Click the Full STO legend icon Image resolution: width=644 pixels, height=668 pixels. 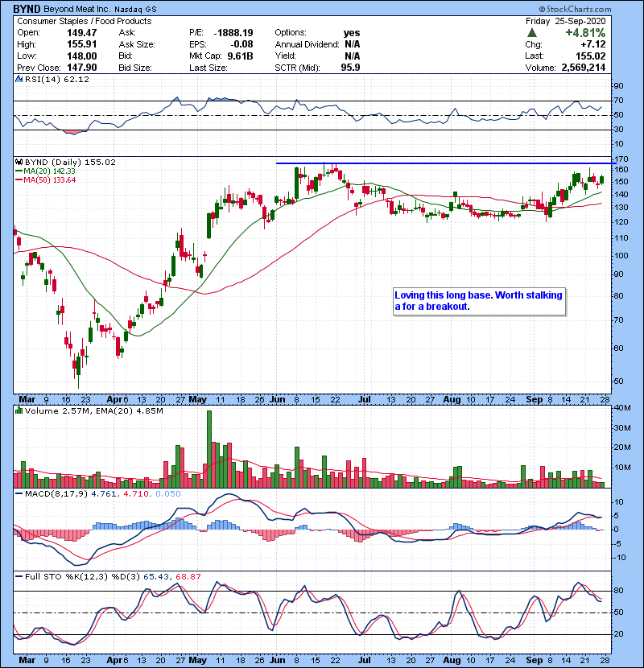coord(18,579)
